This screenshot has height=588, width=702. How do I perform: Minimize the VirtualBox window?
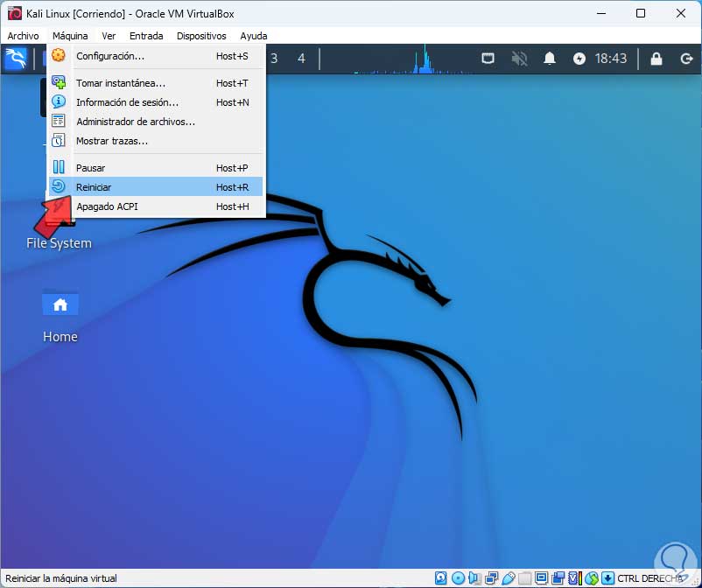(x=601, y=13)
